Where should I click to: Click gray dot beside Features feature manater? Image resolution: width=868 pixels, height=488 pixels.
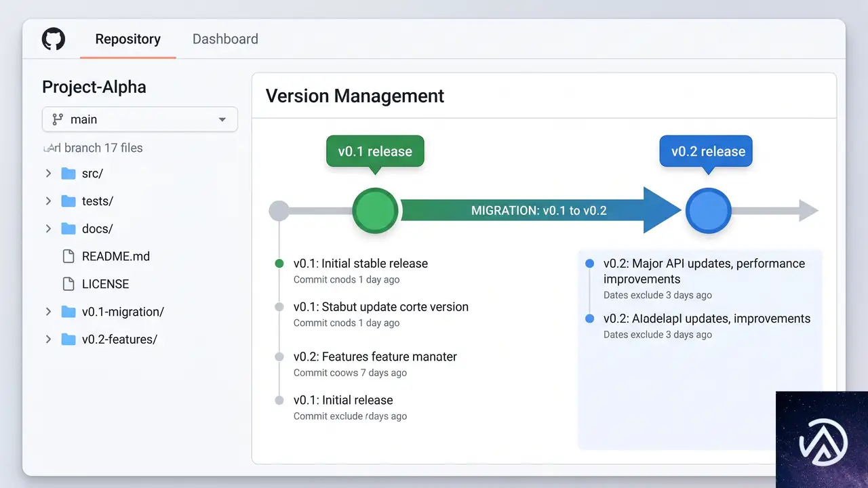(x=279, y=357)
